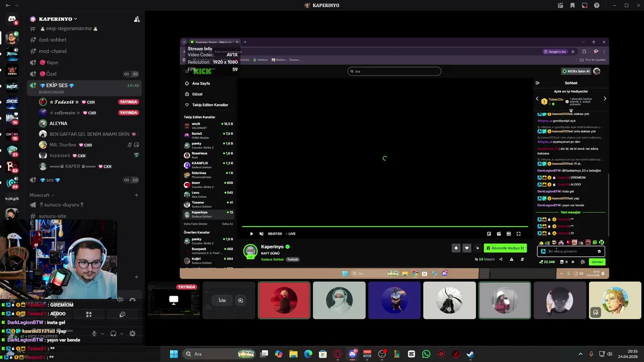644x362 pixels.
Task: Seek on streamed Kick player progress bar
Action: (x=384, y=227)
